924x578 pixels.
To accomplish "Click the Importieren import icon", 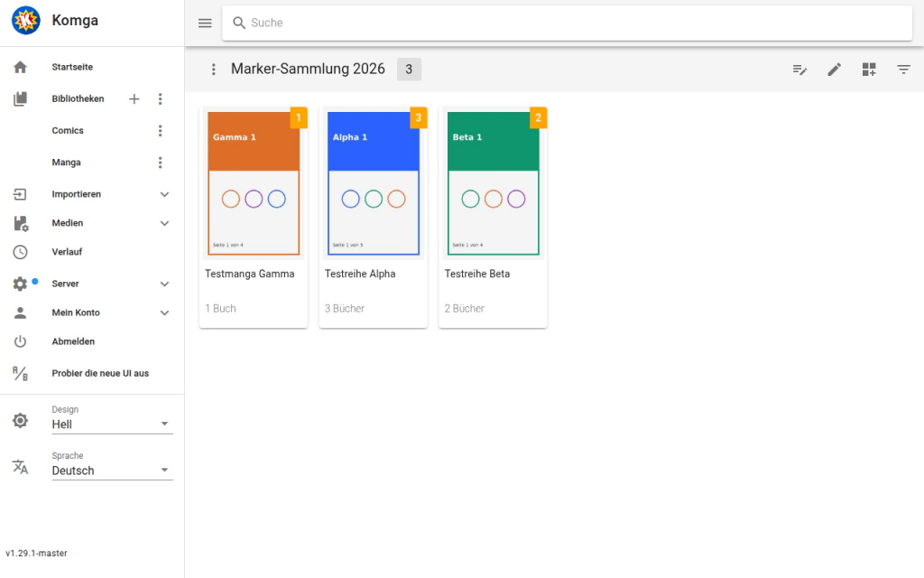I will (20, 194).
